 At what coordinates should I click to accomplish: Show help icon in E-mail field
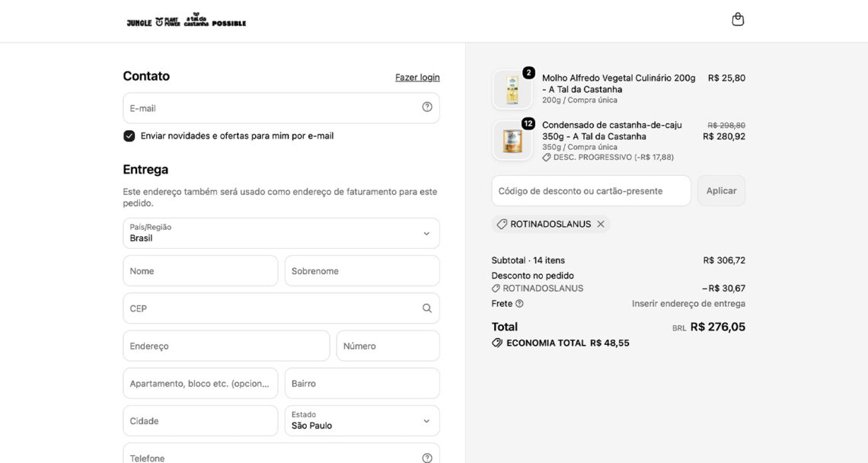point(427,107)
